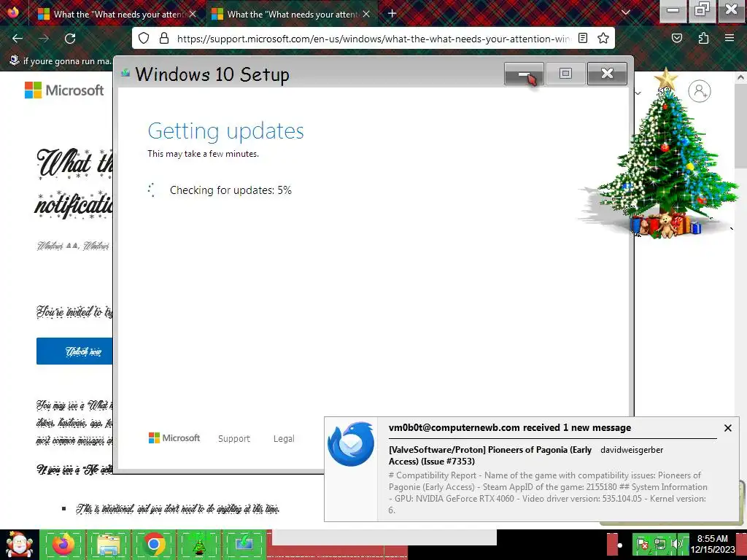
Task: Reload the page in Firefox
Action: 70,38
